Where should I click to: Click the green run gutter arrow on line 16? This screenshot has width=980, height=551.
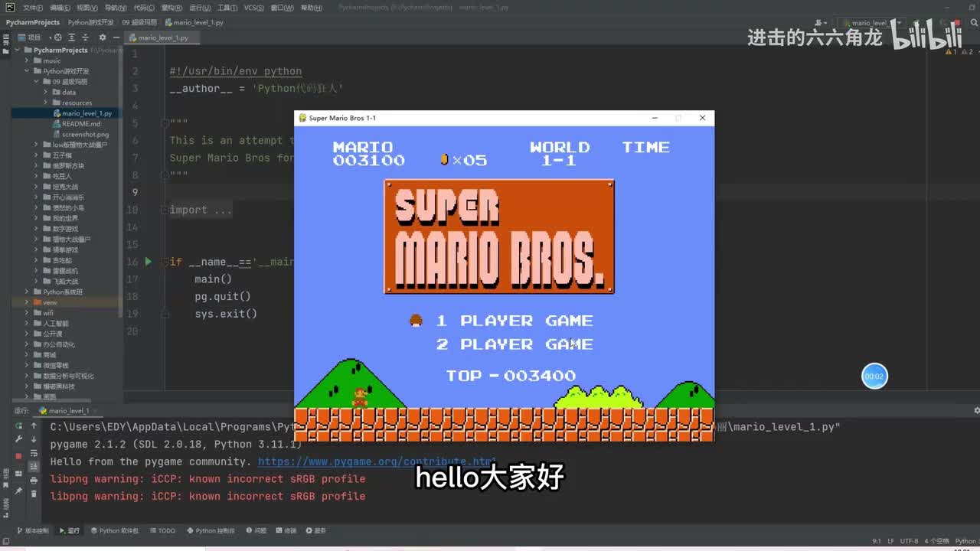(x=149, y=262)
